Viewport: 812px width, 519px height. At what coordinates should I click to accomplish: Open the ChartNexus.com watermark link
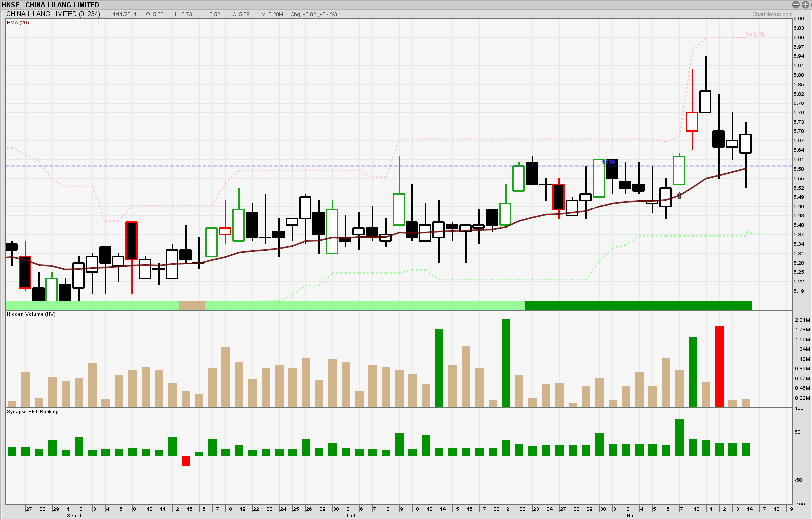772,14
